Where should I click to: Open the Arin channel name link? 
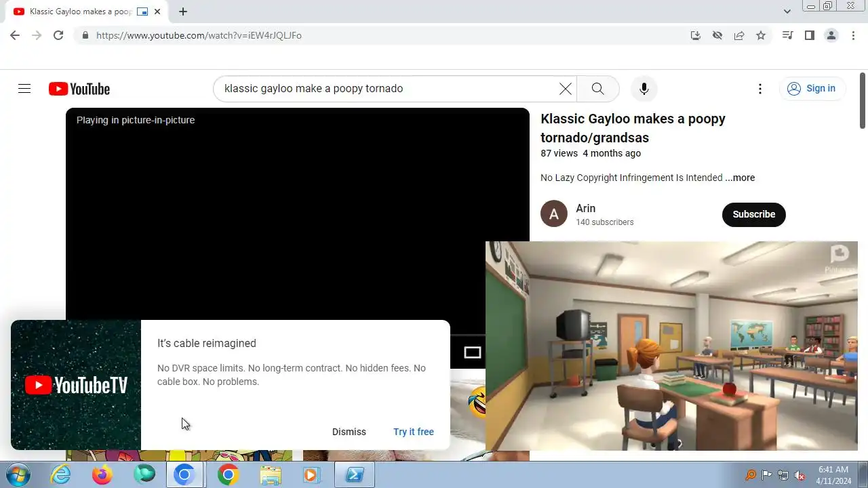pos(585,208)
